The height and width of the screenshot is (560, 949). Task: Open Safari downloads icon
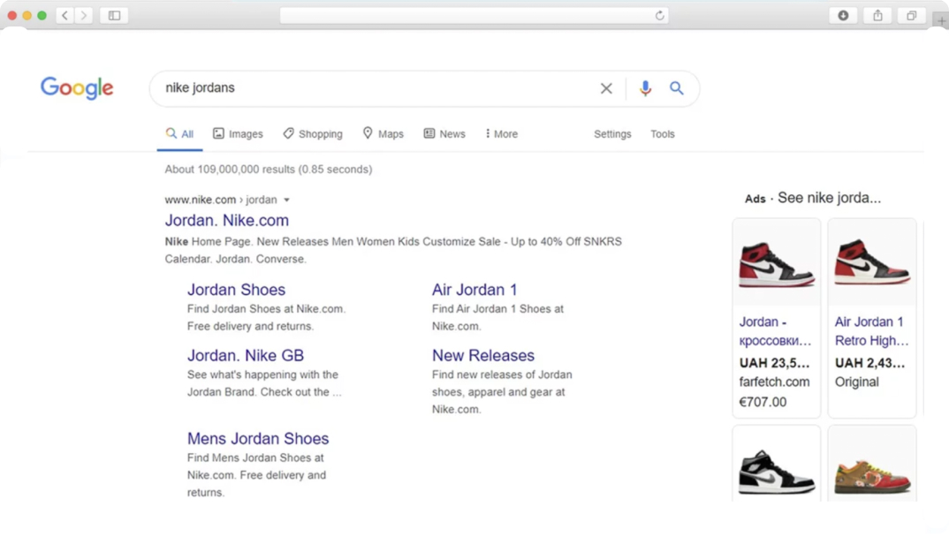(843, 15)
